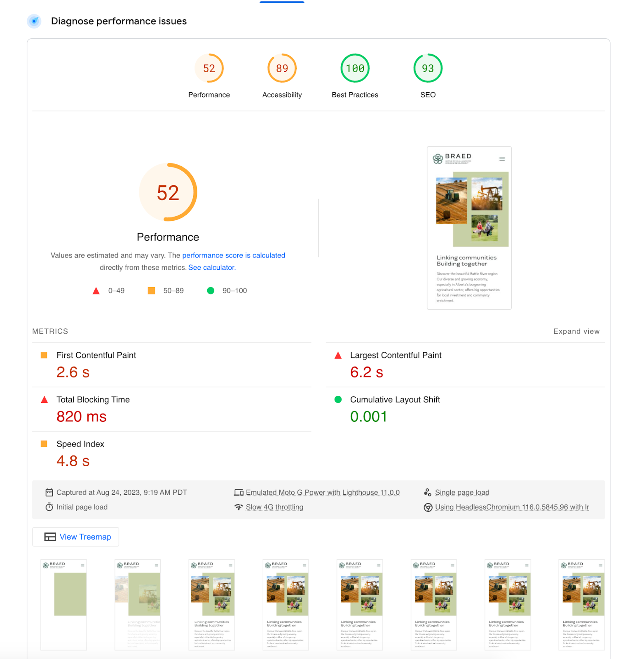Open the Best Practices score gauge
The height and width of the screenshot is (659, 644).
pos(355,68)
